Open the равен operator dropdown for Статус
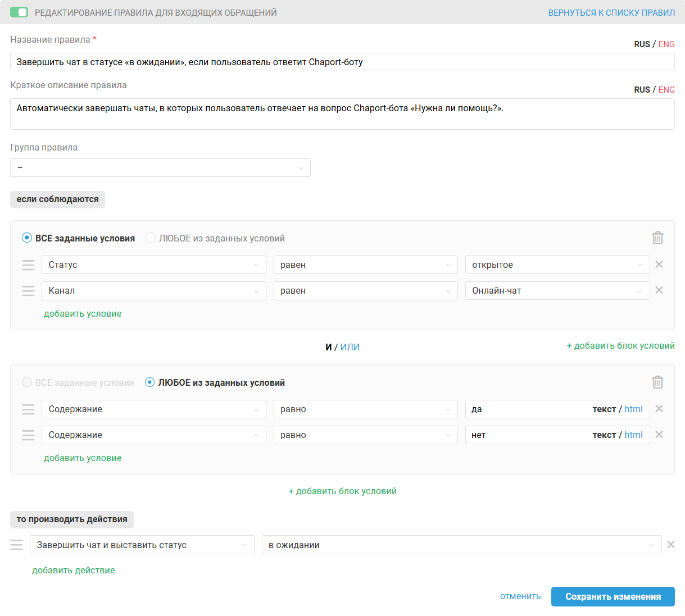The height and width of the screenshot is (616, 685). [x=366, y=265]
